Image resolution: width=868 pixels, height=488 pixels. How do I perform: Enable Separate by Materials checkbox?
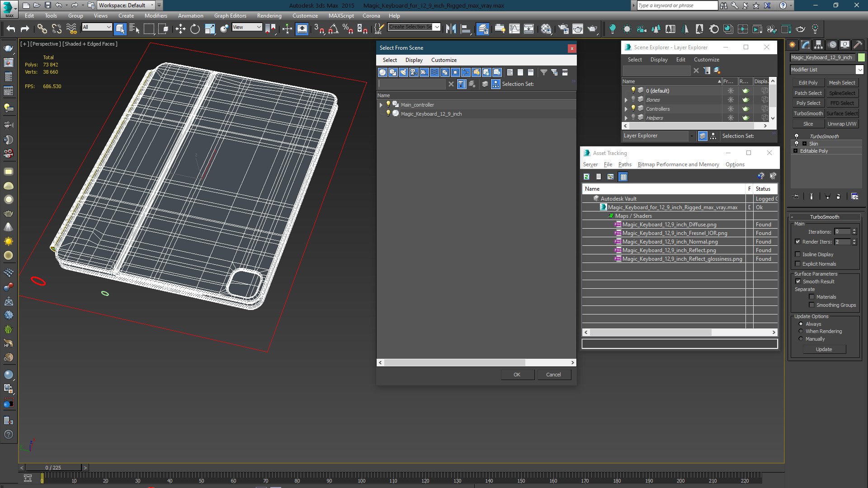click(x=811, y=297)
